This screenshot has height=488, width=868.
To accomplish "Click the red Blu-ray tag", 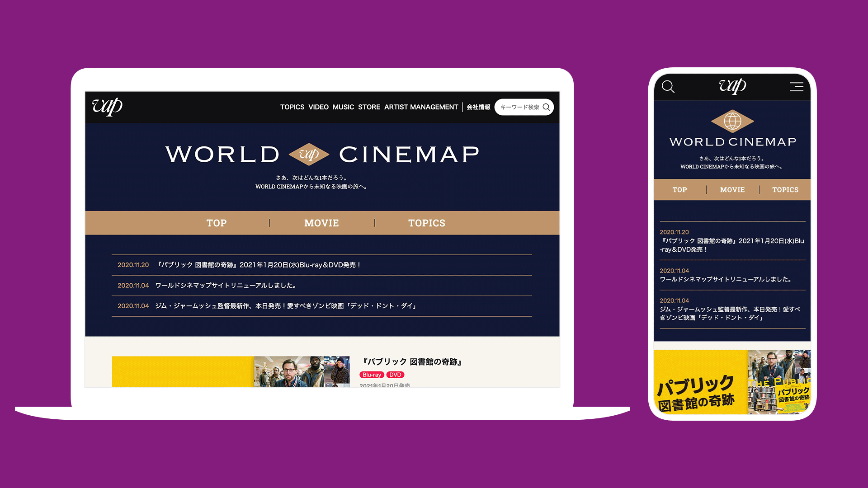I will [x=372, y=375].
